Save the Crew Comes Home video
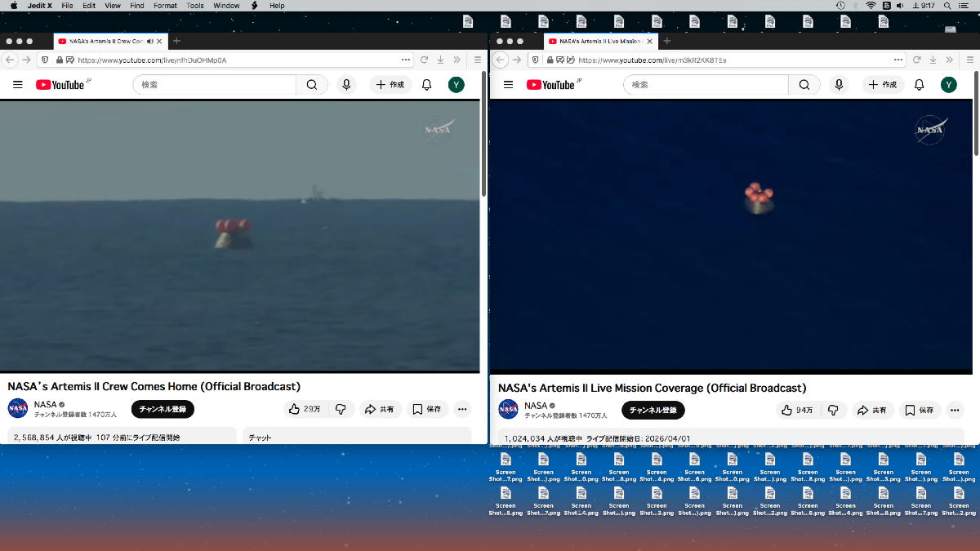 pos(427,409)
